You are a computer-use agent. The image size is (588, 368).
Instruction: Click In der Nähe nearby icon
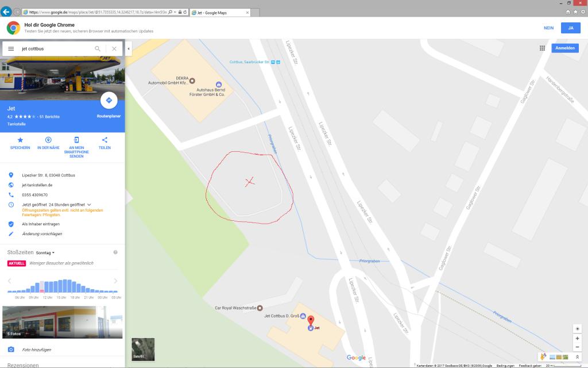[x=48, y=140]
